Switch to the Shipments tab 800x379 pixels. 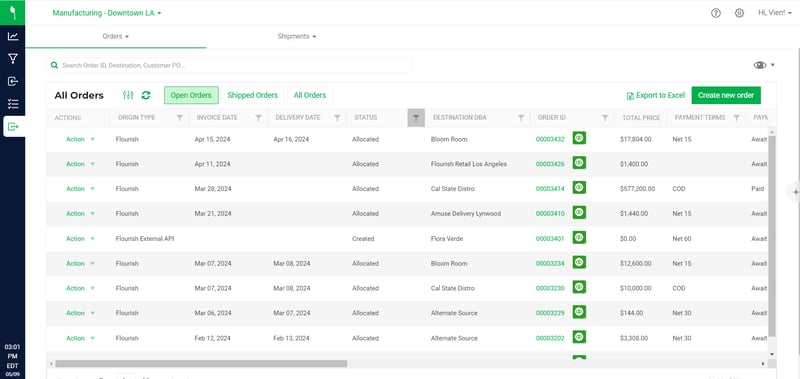pyautogui.click(x=296, y=36)
